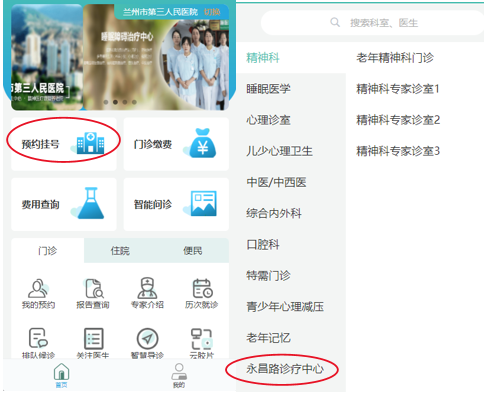The image size is (484, 401).
Task: Switch to the 门诊 tab
Action: [x=48, y=250]
